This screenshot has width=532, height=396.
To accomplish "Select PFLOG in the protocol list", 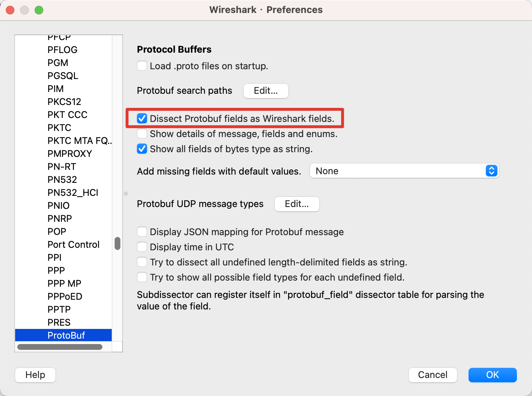I will click(63, 50).
